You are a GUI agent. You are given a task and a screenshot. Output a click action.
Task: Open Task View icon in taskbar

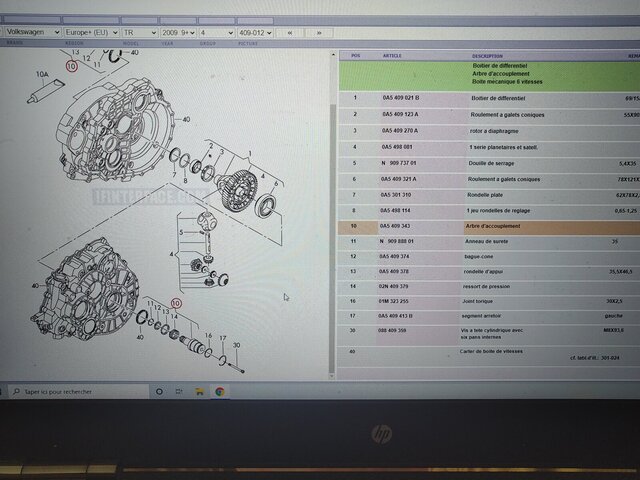click(x=179, y=391)
